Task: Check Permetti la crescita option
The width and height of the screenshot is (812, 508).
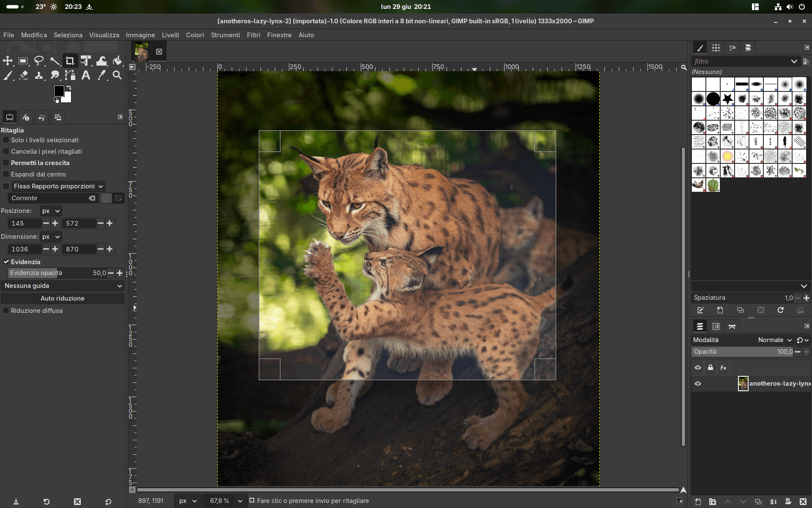Action: coord(6,163)
